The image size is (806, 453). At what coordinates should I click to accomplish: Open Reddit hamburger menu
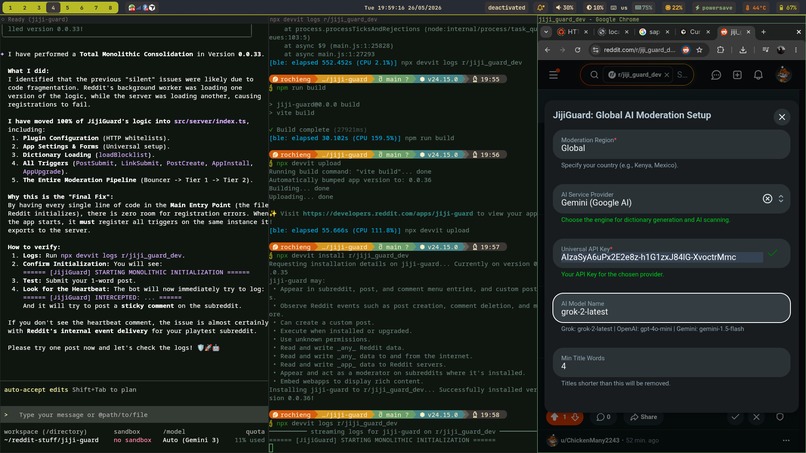tap(553, 75)
